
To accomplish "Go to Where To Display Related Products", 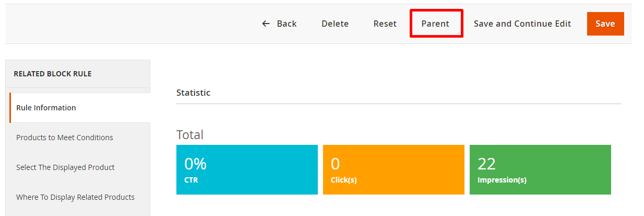I will tap(75, 197).
